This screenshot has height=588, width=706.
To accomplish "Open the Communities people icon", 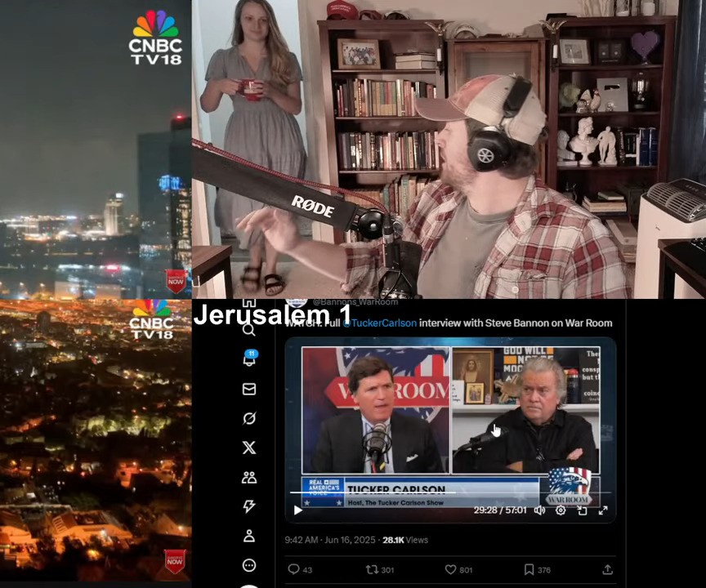I will [249, 477].
